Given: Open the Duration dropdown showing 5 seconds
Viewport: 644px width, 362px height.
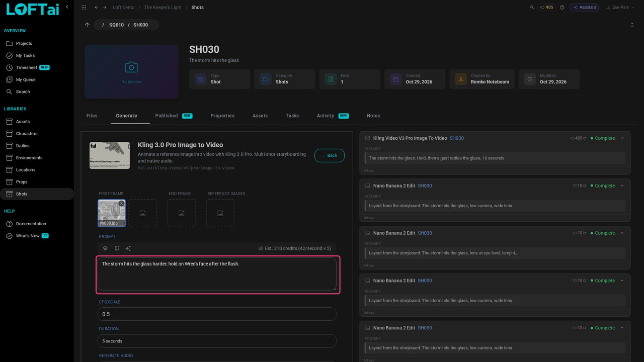Looking at the screenshot, I should 217,341.
